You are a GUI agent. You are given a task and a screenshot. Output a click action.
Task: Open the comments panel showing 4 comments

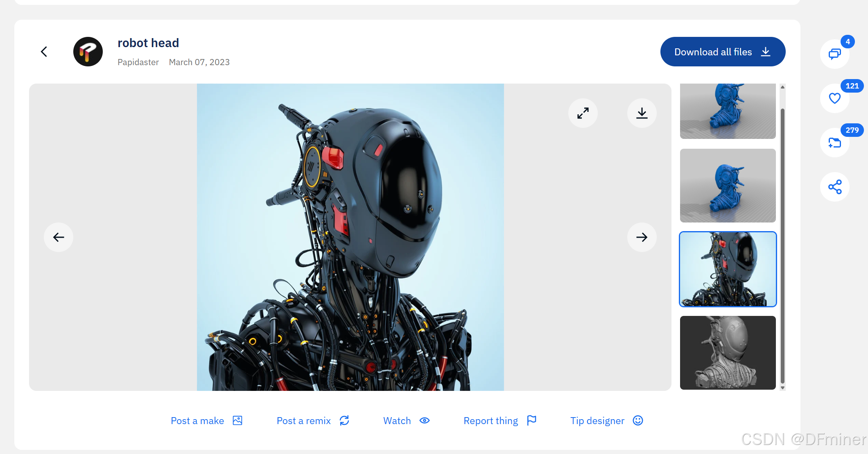click(x=835, y=54)
